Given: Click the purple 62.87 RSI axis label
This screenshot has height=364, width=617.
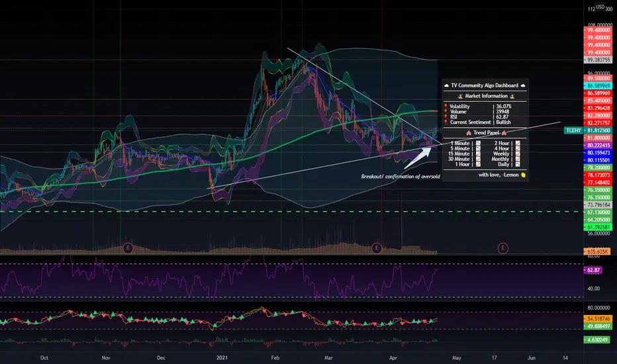Looking at the screenshot, I should [x=593, y=270].
